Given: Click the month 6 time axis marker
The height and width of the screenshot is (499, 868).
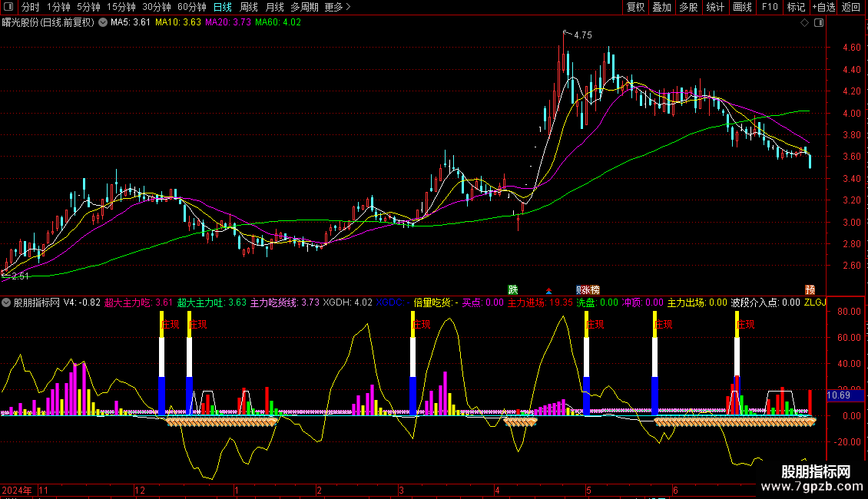Looking at the screenshot, I should (x=675, y=491).
